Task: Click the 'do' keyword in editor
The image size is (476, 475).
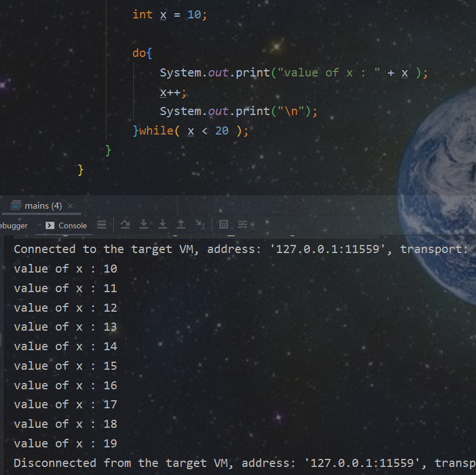Action: [x=139, y=53]
